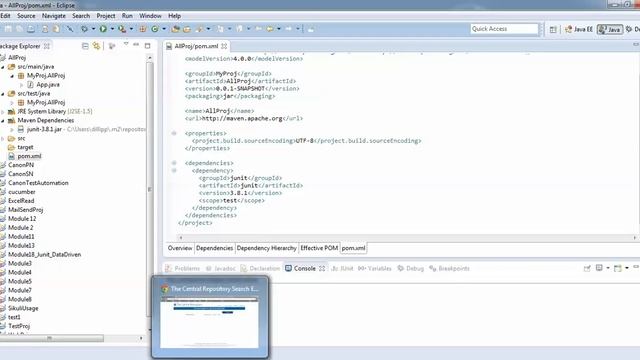Open the Problems view tab
640x360 pixels.
(x=182, y=269)
